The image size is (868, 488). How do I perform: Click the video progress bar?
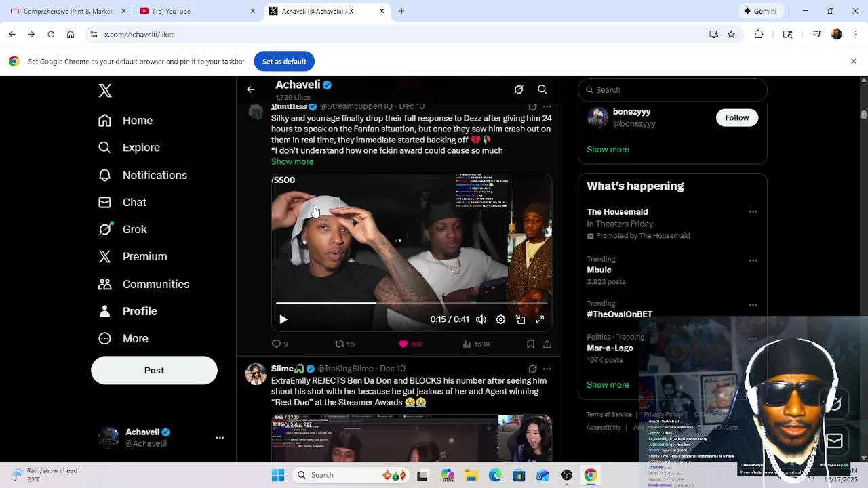(412, 303)
